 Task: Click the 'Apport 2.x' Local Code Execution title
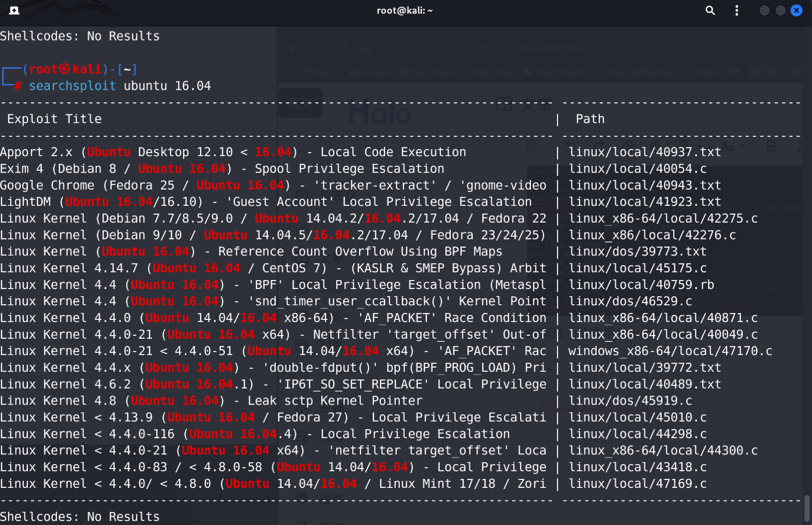[x=233, y=152]
